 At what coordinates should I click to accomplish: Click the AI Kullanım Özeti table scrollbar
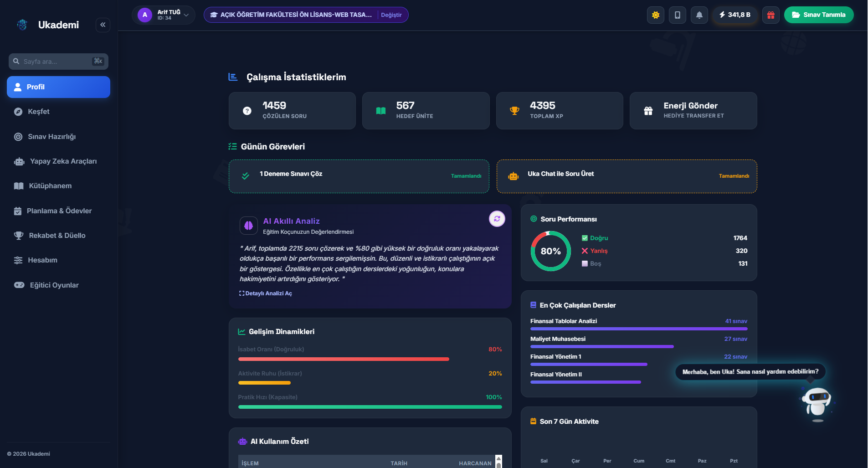498,461
